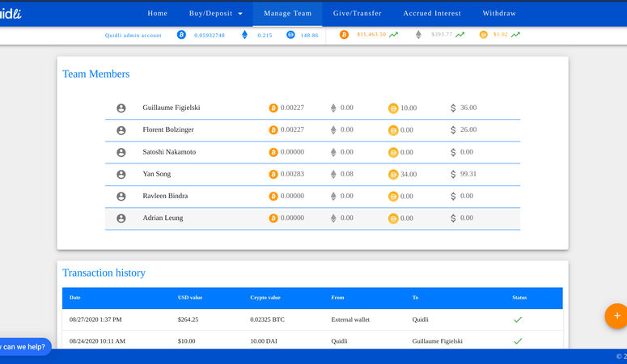Click the DAI price trend arrow

coord(515,35)
